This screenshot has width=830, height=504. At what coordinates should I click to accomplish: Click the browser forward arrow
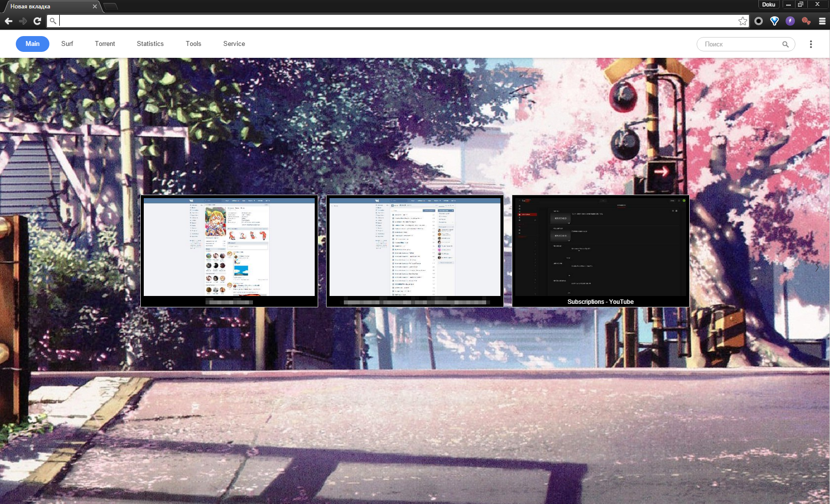pos(23,21)
